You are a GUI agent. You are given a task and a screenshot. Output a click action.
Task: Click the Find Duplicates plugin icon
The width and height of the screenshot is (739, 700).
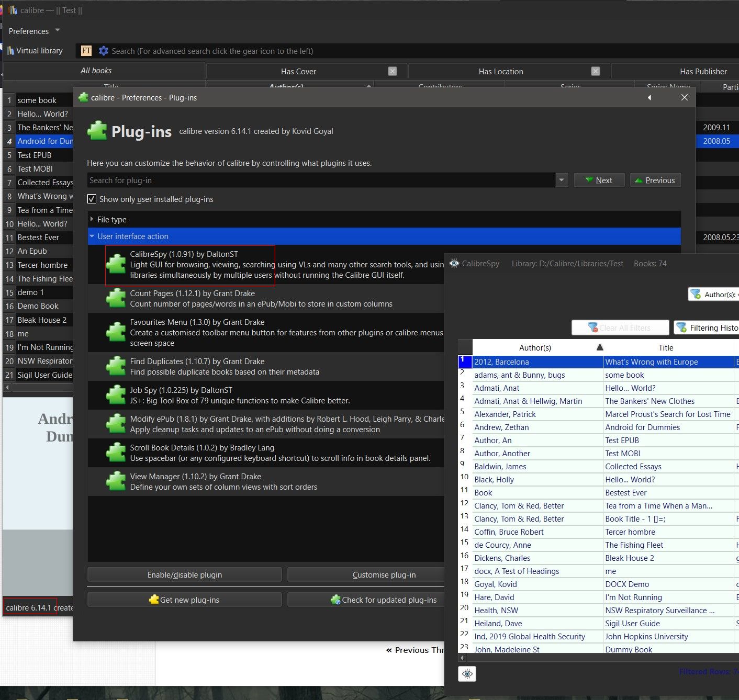[116, 367]
